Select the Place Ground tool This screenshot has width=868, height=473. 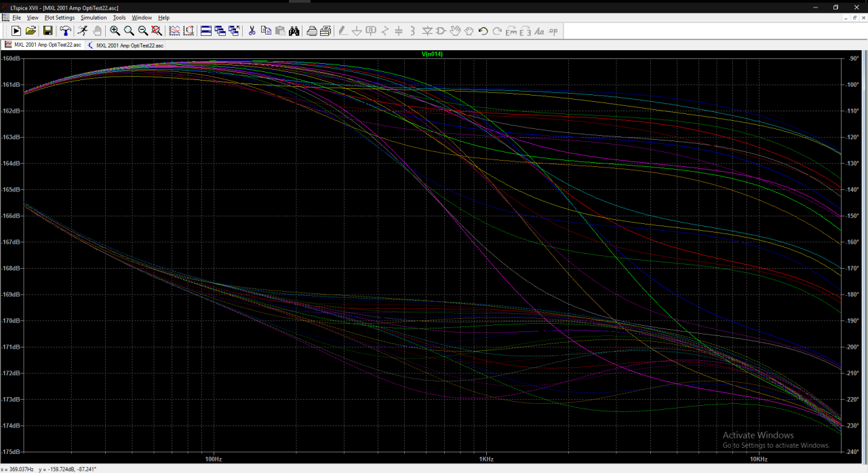[x=357, y=31]
